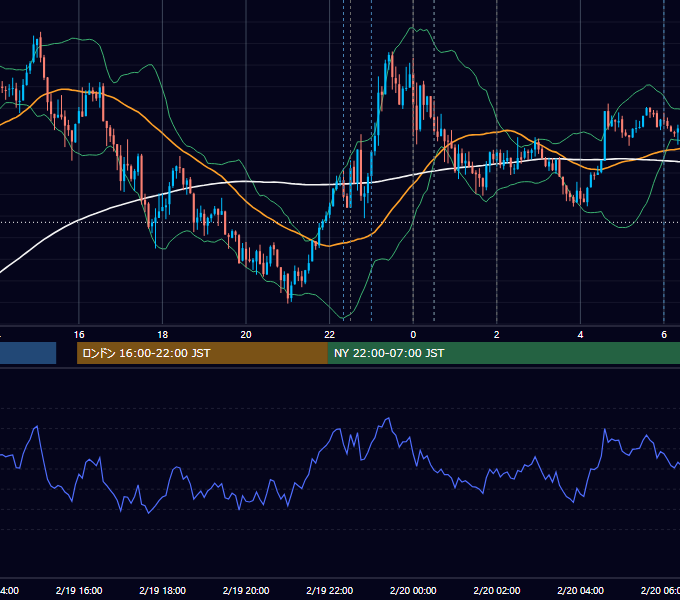680x600 pixels.
Task: Click the 2/19 18:00 date label
Action: 163,590
